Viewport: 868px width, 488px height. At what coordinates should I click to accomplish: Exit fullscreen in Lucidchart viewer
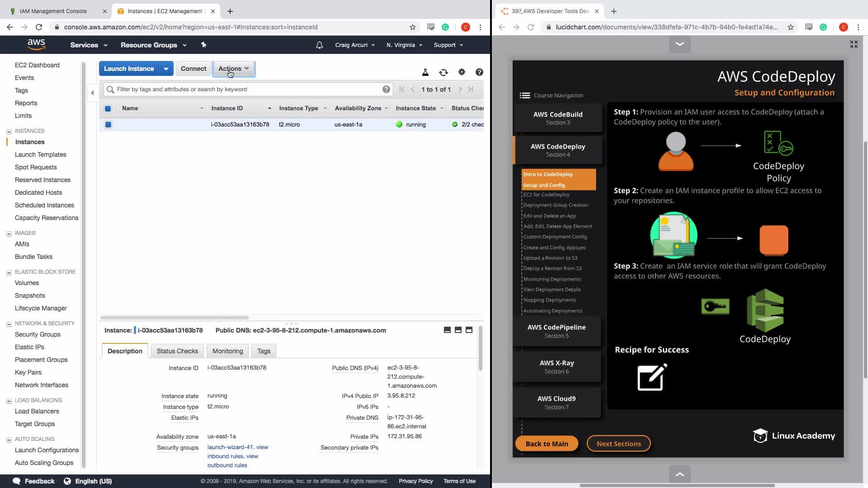[x=854, y=44]
